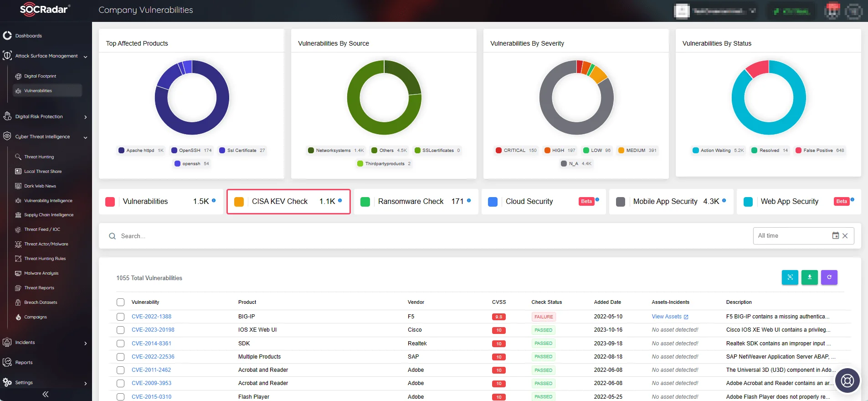Check the box for CVE-2022-1388
868x401 pixels.
tap(120, 317)
